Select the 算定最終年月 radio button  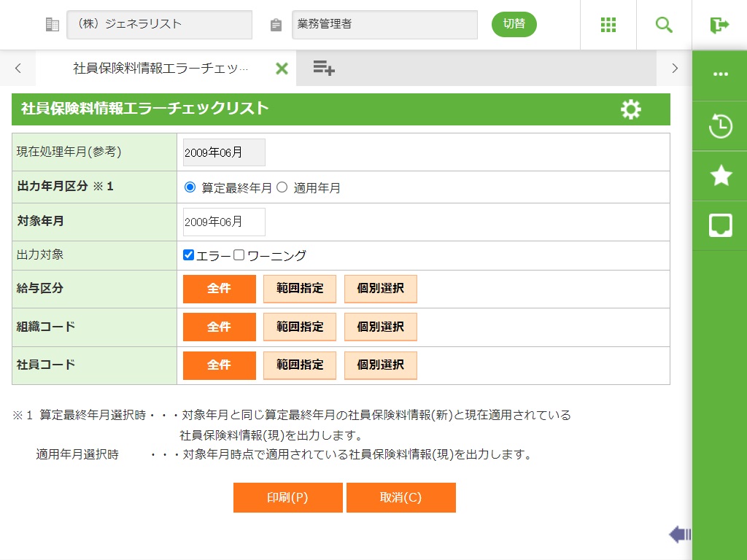point(190,187)
